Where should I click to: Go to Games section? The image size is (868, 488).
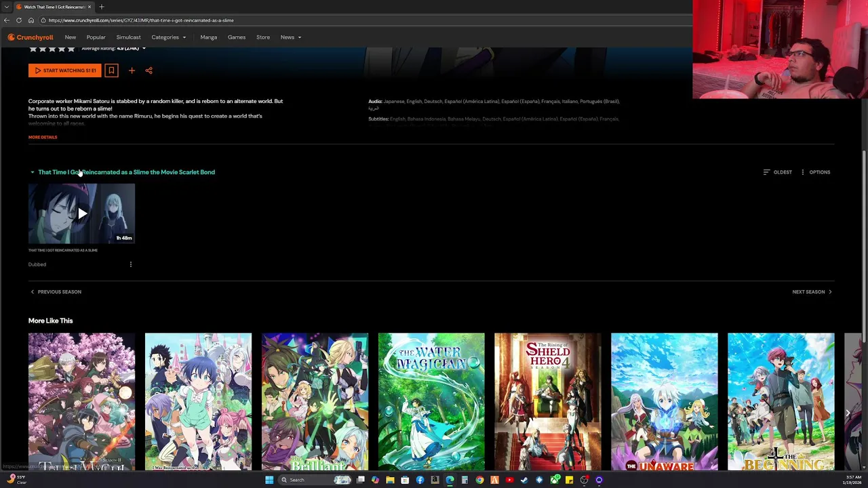(x=237, y=37)
